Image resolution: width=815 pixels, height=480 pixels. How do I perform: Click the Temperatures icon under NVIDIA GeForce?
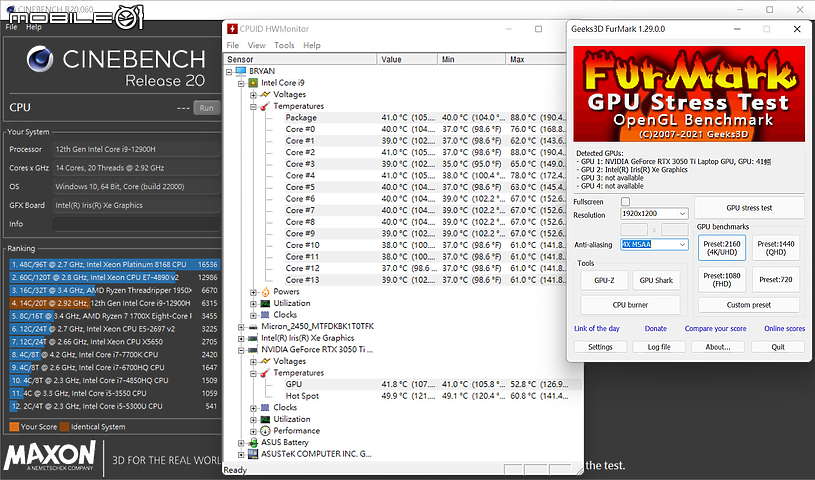(x=265, y=373)
